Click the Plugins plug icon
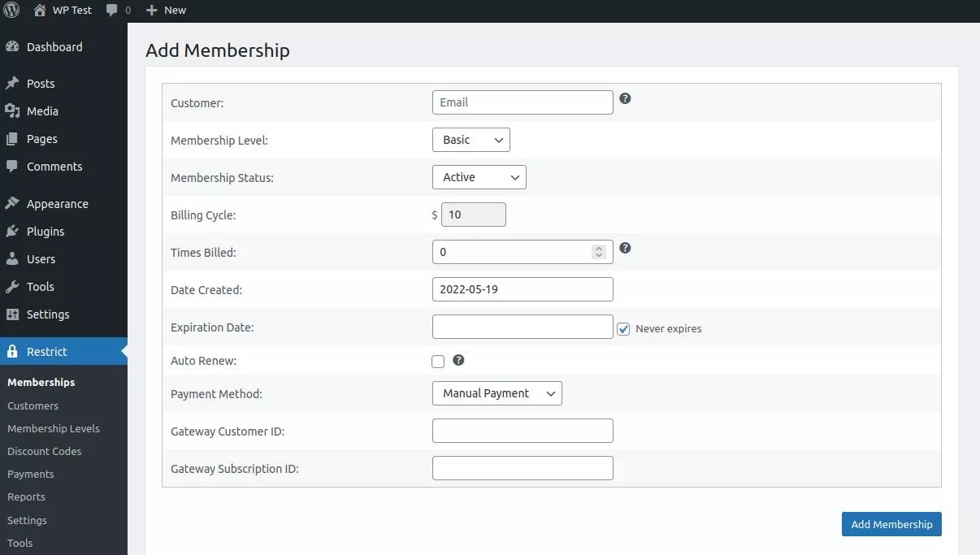Viewport: 980px width, 555px height. point(12,232)
